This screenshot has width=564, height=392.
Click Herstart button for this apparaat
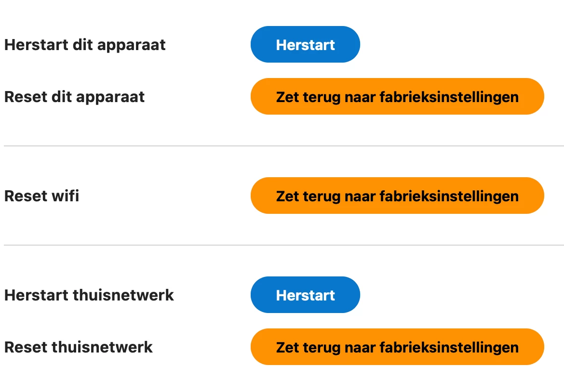[x=305, y=45]
